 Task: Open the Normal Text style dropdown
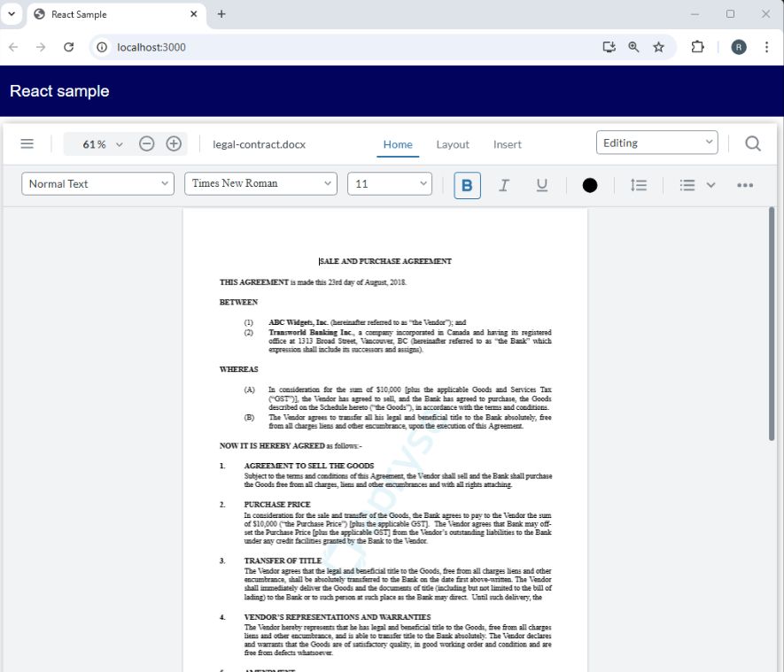tap(97, 184)
